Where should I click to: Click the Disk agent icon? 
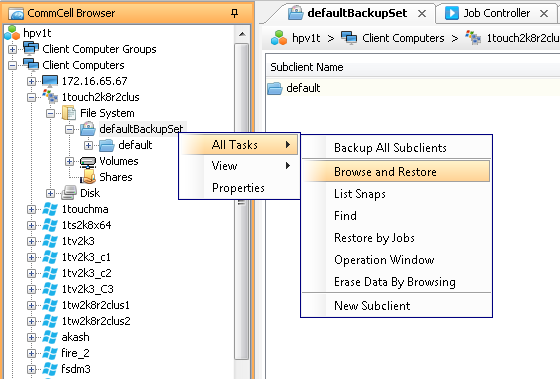pos(69,193)
